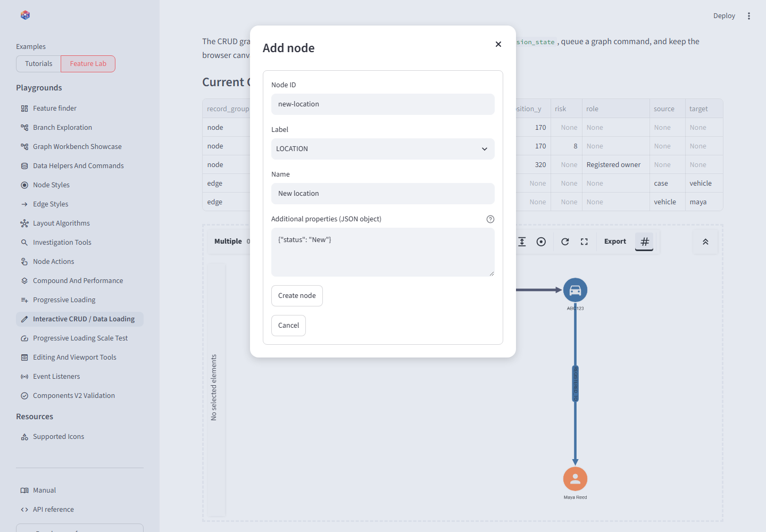Open Supported Icons page

click(80, 437)
